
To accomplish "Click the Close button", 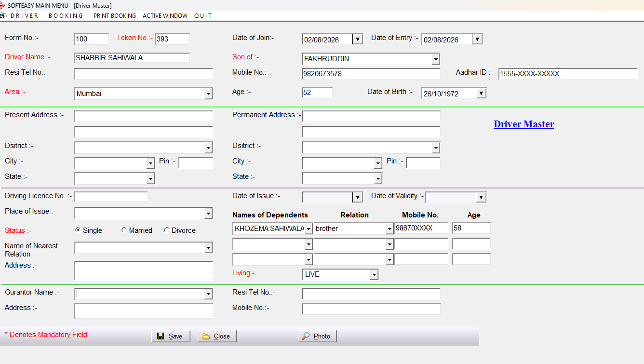I will [x=217, y=336].
